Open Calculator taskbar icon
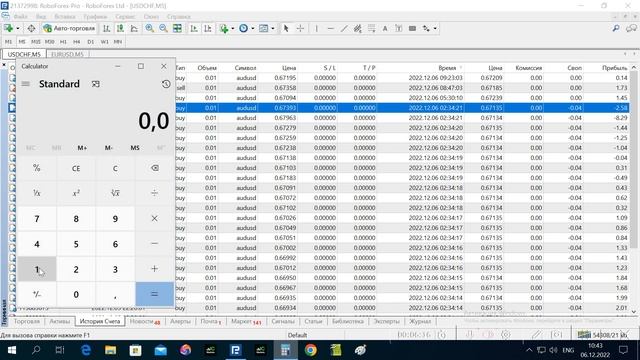640x360 pixels. point(285,350)
